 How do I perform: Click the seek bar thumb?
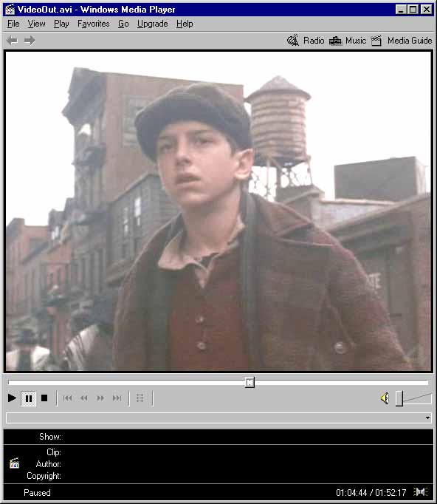[x=250, y=383]
